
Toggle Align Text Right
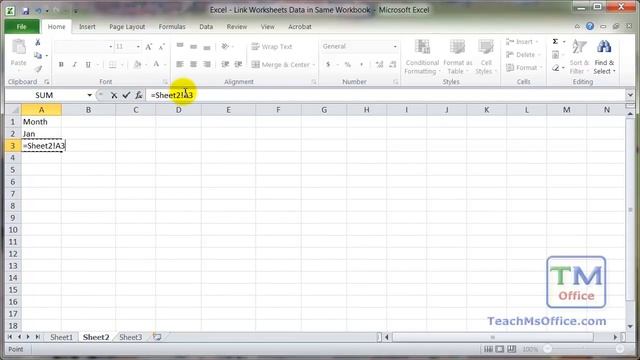click(x=207, y=64)
